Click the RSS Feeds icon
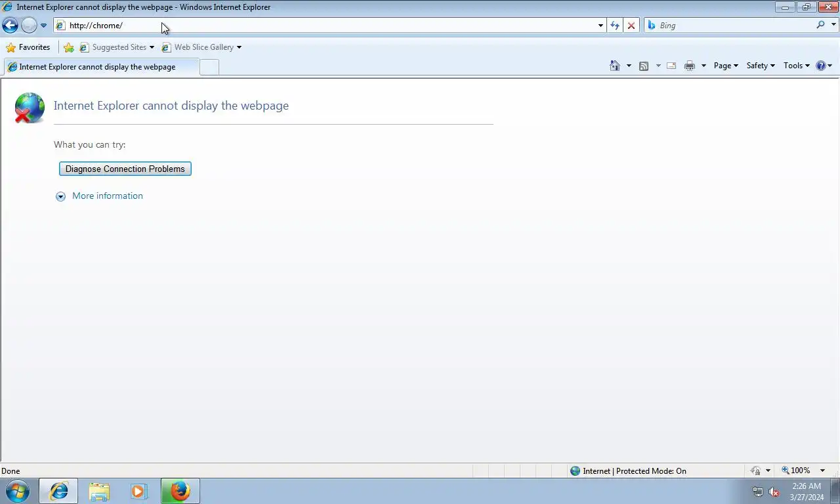 click(644, 66)
